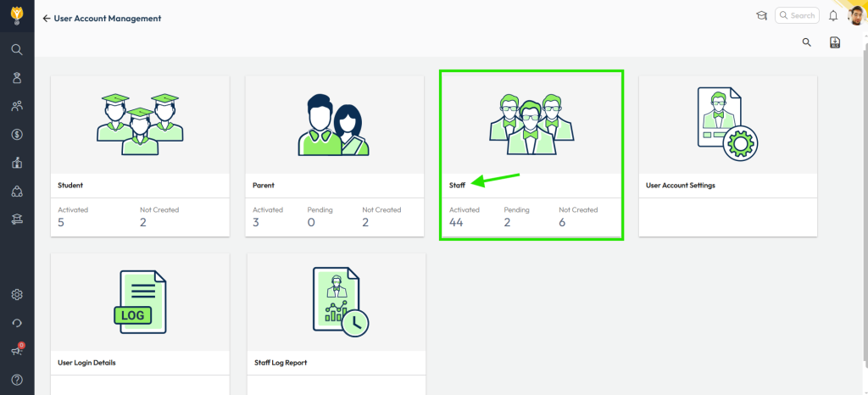Click the Staff Activated count 44
Viewport: 868px width, 395px height.
pyautogui.click(x=456, y=222)
